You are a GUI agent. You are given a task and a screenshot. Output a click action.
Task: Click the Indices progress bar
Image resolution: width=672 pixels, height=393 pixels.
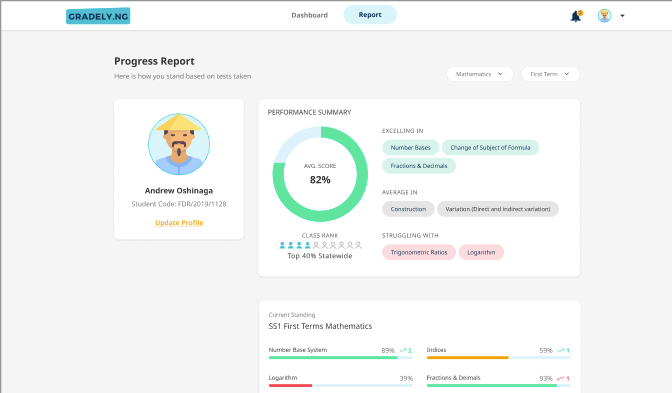[x=498, y=357]
